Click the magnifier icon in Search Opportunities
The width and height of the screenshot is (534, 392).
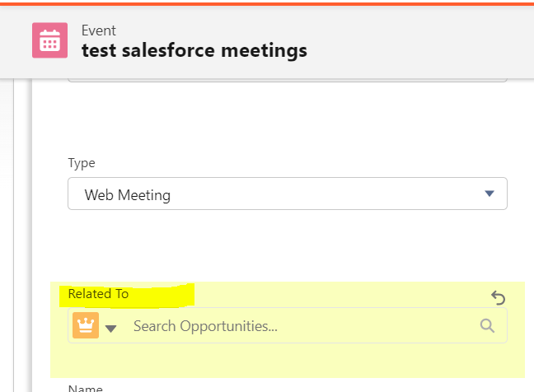488,326
